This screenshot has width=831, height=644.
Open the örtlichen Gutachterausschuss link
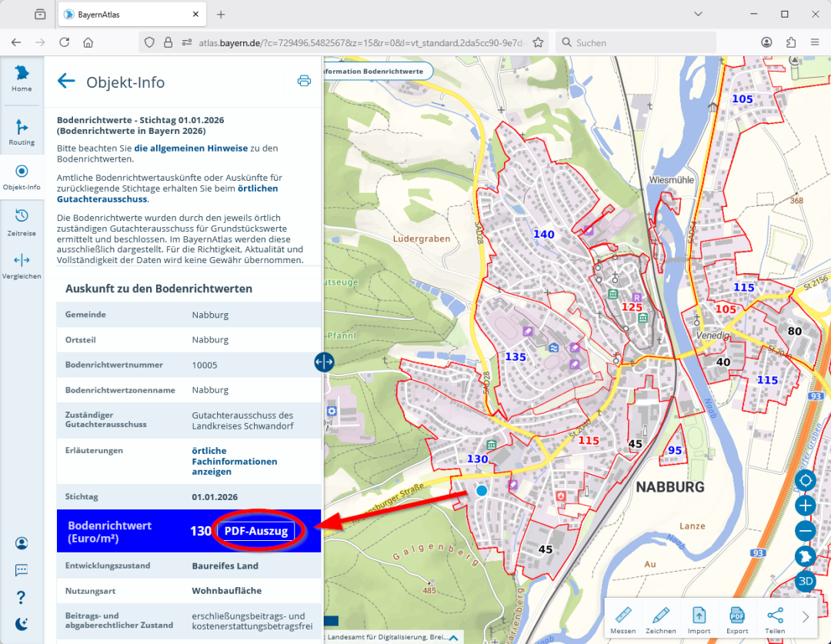pos(168,193)
